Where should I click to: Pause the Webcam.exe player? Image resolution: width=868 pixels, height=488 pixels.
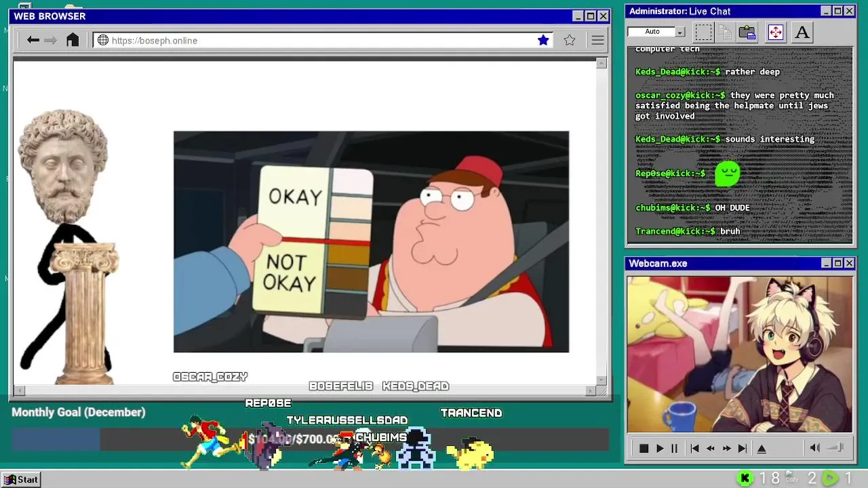(674, 448)
